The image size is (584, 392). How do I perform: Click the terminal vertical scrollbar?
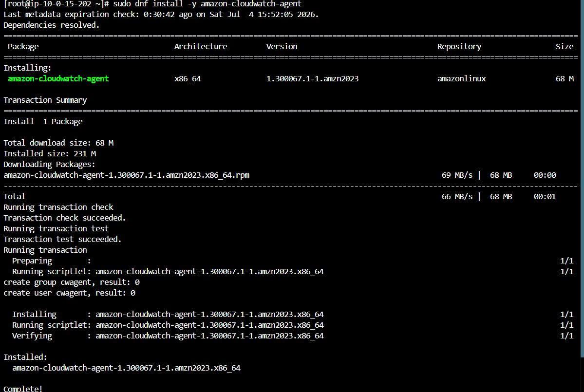[582, 179]
